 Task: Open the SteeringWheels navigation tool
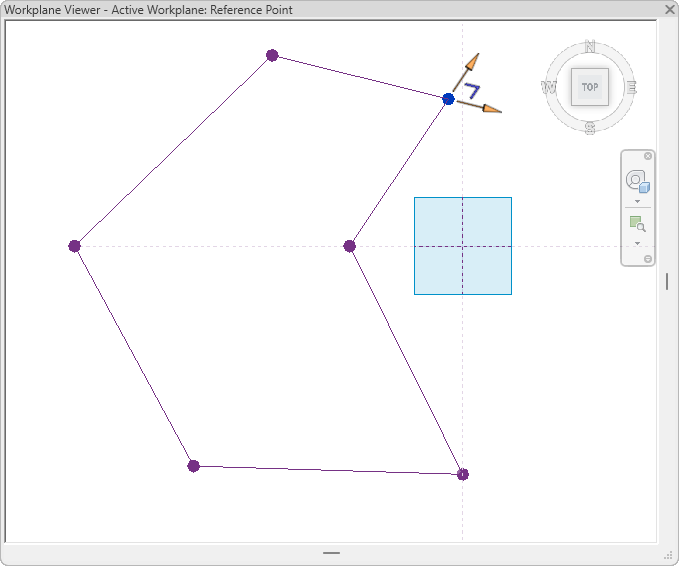(637, 181)
